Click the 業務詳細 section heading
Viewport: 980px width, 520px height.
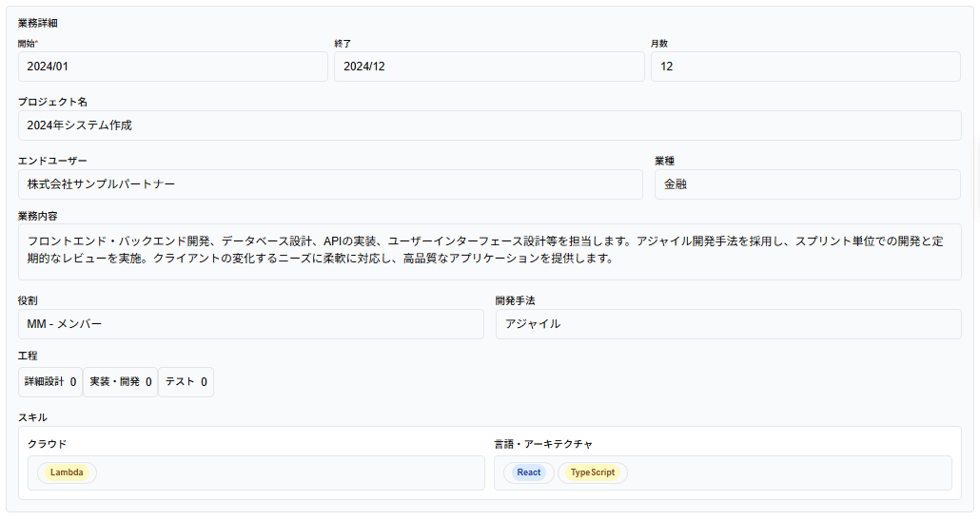pos(37,23)
